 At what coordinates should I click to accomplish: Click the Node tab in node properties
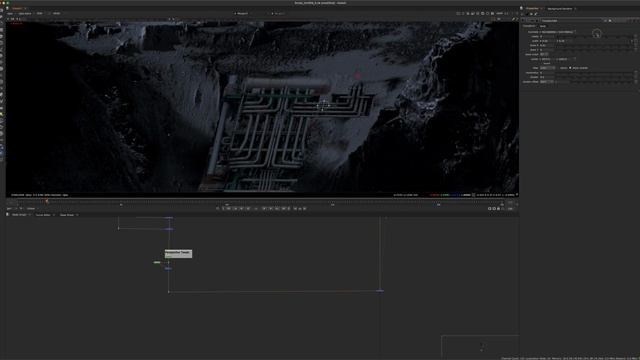543,26
